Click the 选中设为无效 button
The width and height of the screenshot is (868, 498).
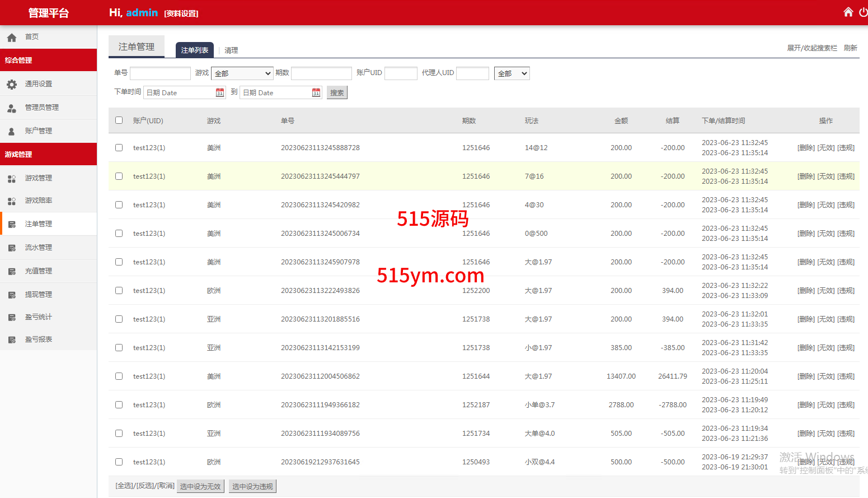click(x=200, y=486)
